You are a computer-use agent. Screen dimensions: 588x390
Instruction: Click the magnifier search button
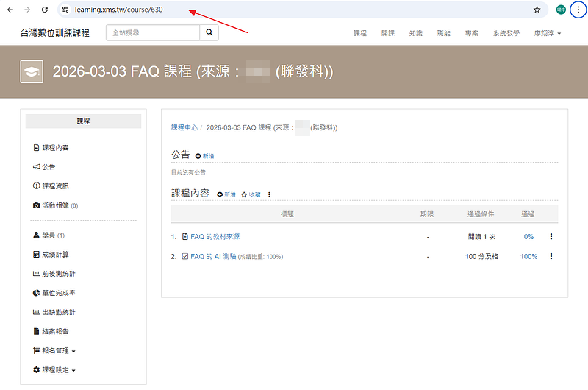(x=209, y=33)
